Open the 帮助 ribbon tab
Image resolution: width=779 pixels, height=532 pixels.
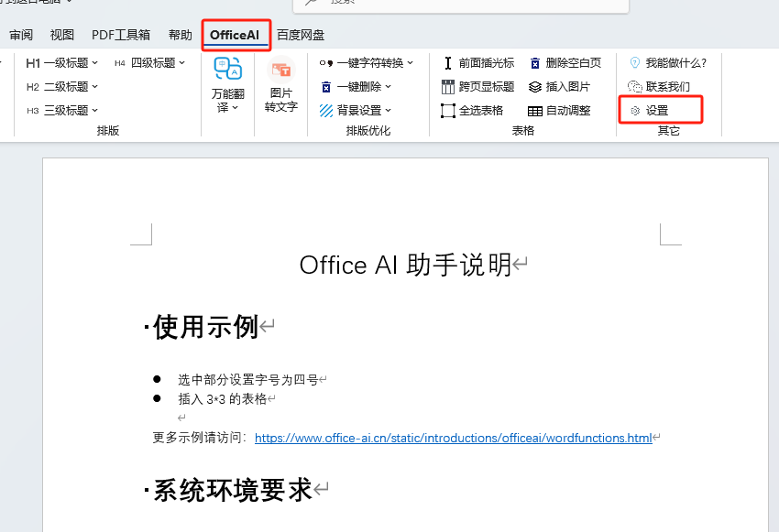(180, 35)
